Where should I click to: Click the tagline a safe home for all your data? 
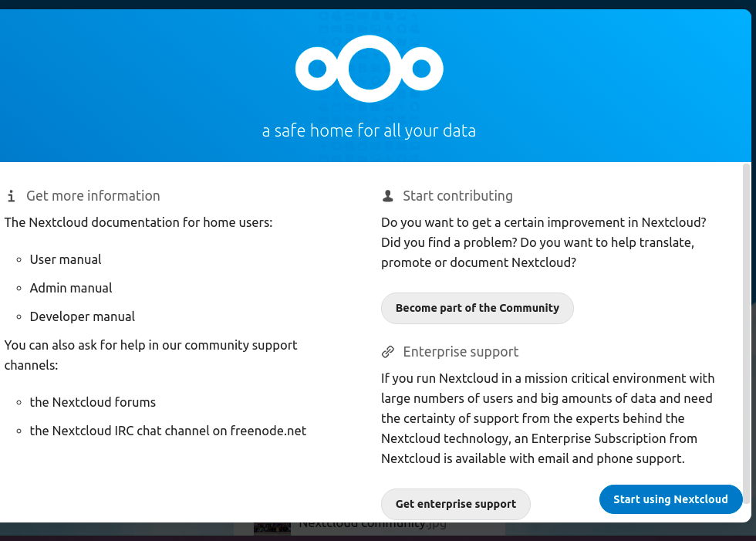pyautogui.click(x=369, y=130)
